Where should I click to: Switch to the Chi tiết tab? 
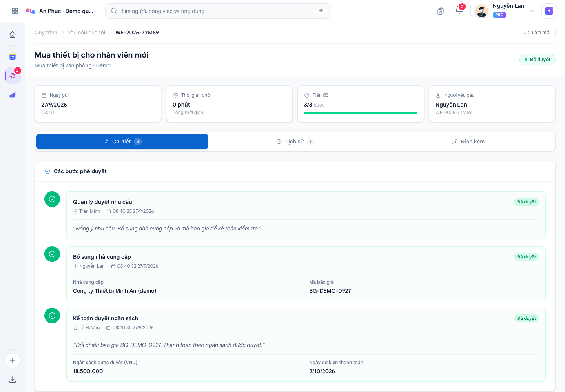[x=122, y=142]
